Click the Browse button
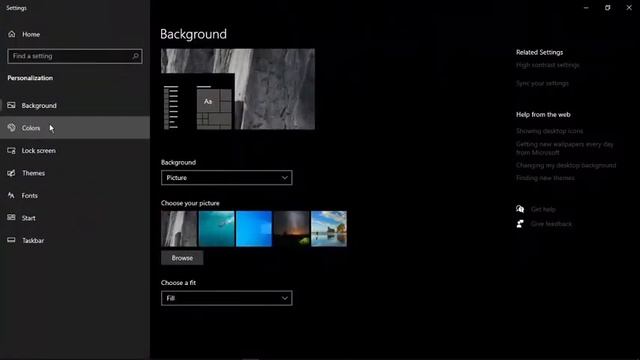This screenshot has height=360, width=640. 182,258
